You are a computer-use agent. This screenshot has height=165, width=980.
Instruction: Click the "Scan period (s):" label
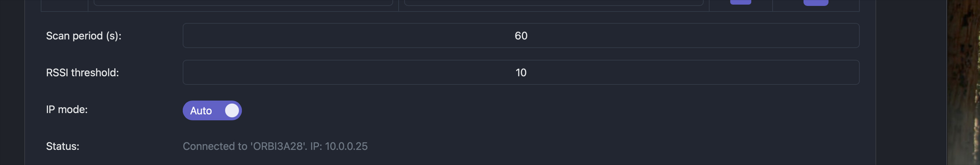tap(84, 36)
